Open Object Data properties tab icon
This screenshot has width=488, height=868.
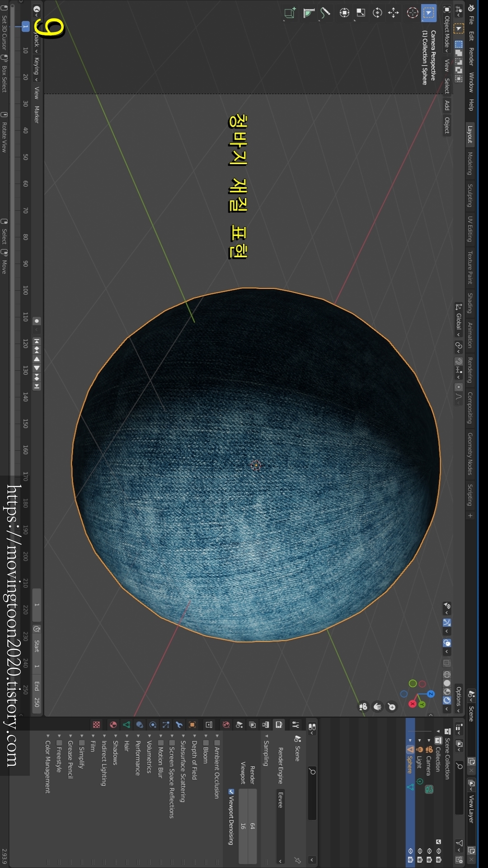click(x=127, y=725)
